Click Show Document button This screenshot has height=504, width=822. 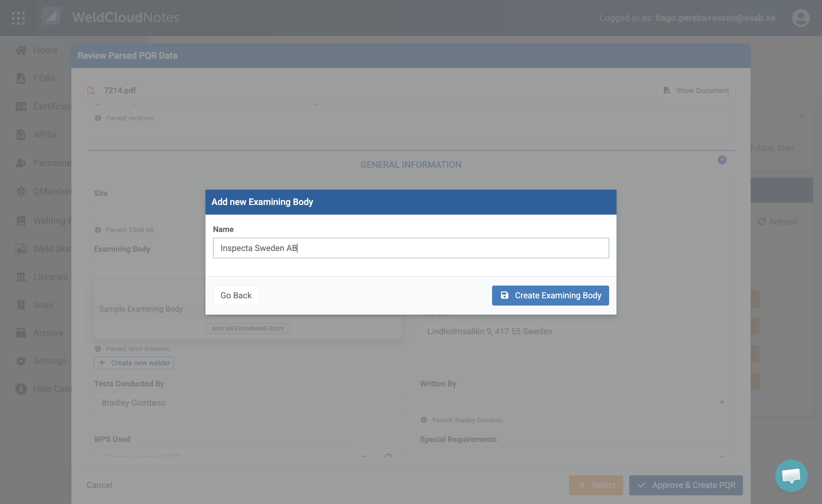click(x=696, y=91)
